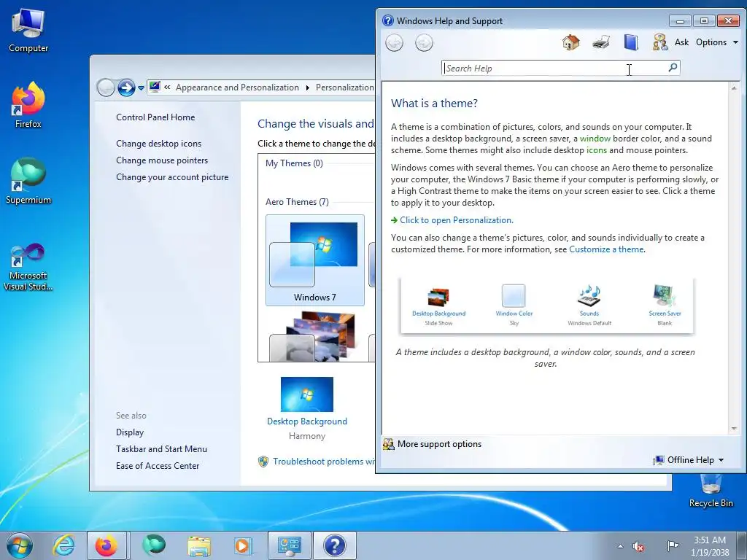The height and width of the screenshot is (560, 747).
Task: Open Windows Media Player on taskbar
Action: point(242,545)
